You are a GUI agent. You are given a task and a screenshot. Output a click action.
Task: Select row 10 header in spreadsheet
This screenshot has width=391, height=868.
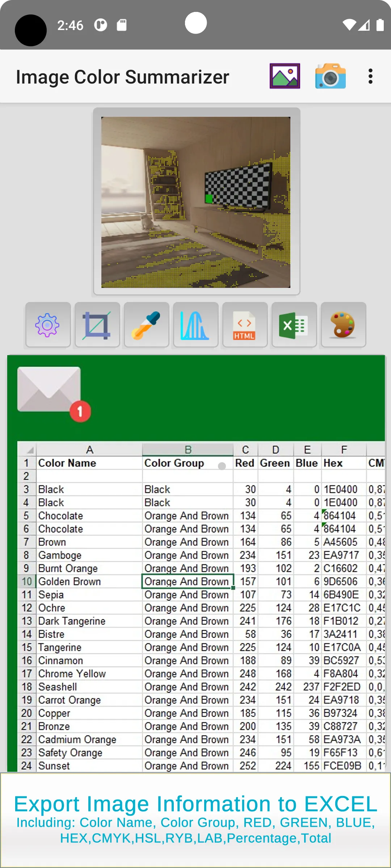pyautogui.click(x=27, y=582)
